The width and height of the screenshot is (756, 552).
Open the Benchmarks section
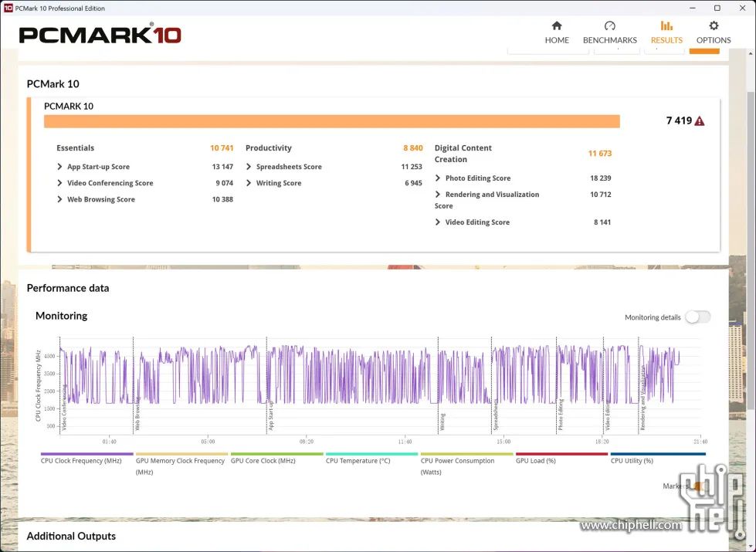[609, 32]
